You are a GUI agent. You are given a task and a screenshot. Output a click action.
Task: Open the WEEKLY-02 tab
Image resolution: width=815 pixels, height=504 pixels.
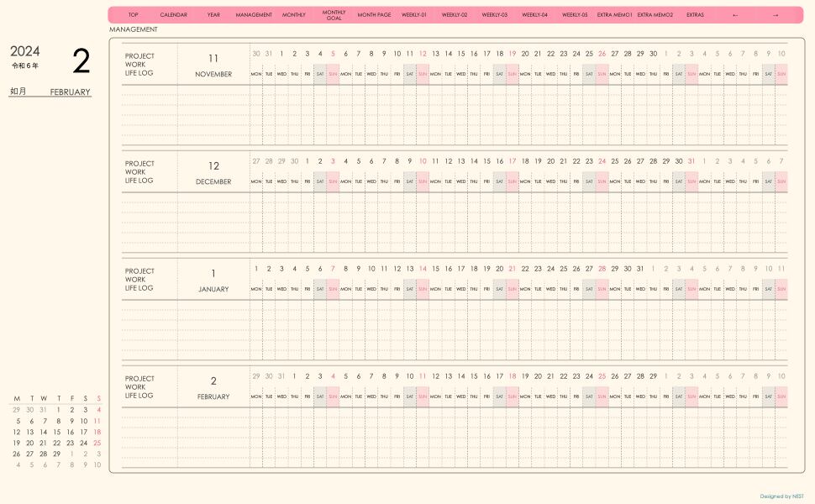point(455,15)
